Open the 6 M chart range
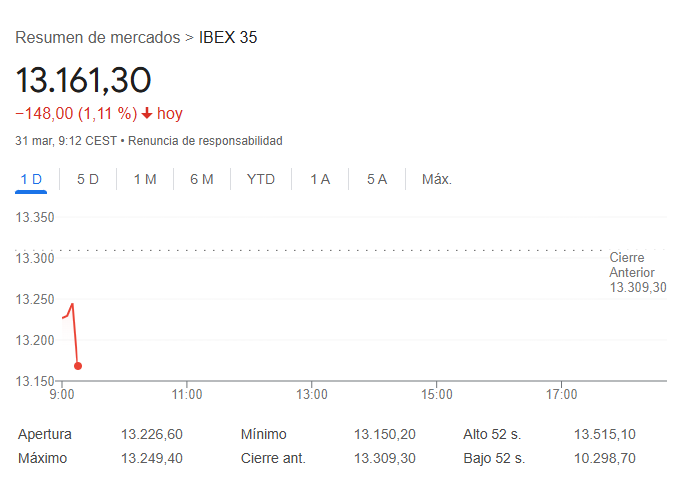 pyautogui.click(x=202, y=179)
